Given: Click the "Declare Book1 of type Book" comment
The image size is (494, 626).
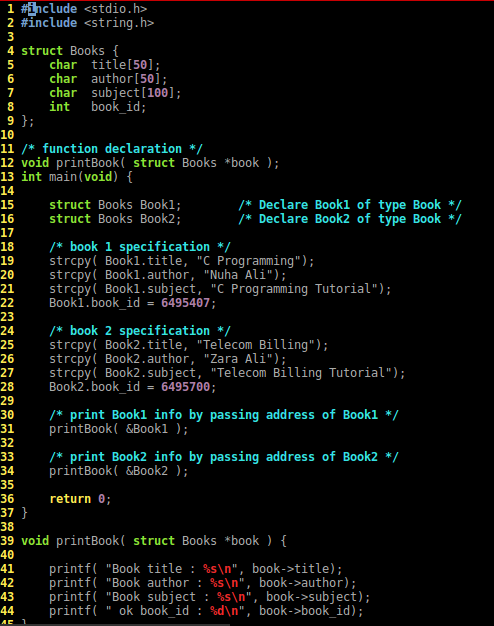Looking at the screenshot, I should (350, 204).
